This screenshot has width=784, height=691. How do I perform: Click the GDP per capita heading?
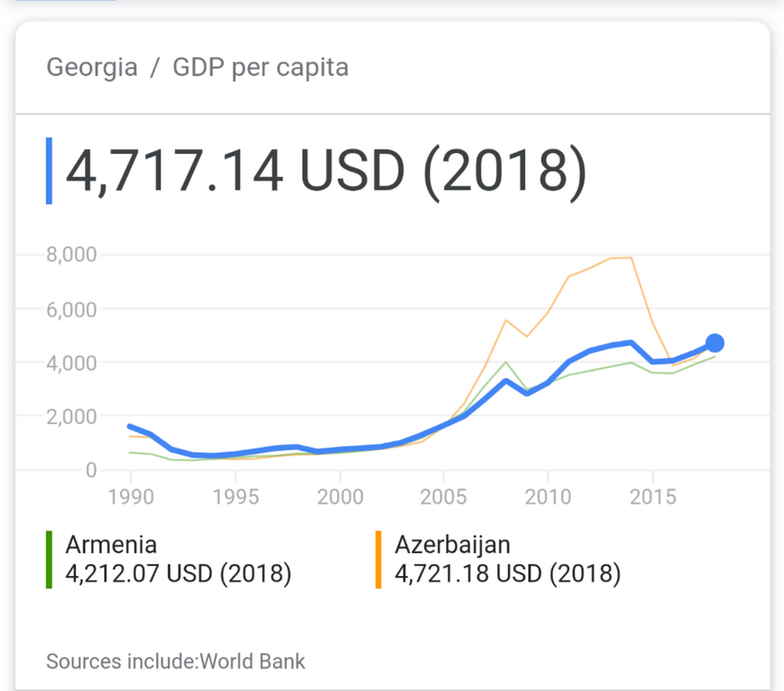(x=260, y=67)
